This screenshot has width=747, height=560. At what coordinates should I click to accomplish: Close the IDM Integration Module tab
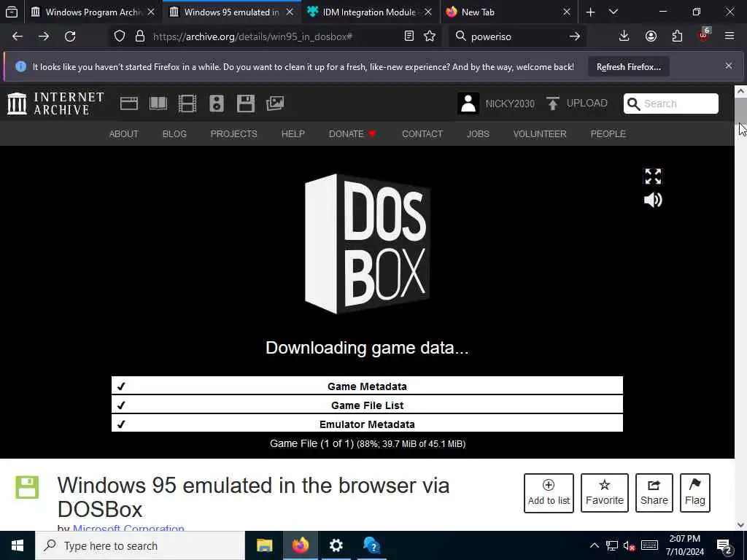point(427,12)
